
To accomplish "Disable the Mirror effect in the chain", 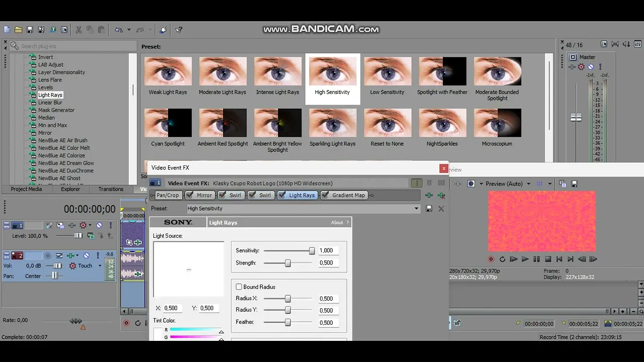I will (190, 195).
